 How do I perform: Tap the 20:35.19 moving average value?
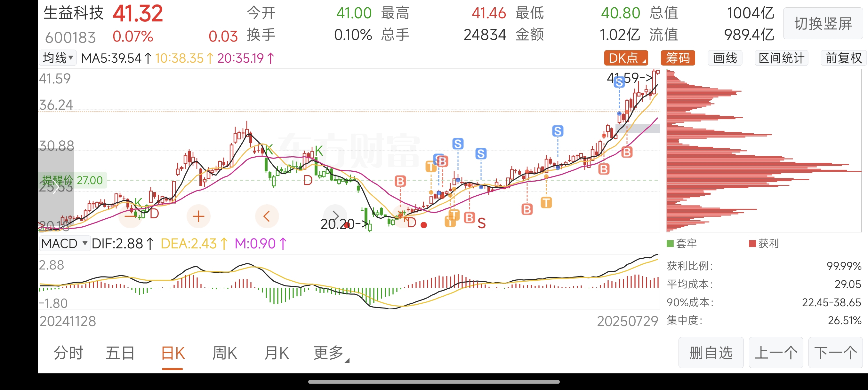pyautogui.click(x=245, y=58)
